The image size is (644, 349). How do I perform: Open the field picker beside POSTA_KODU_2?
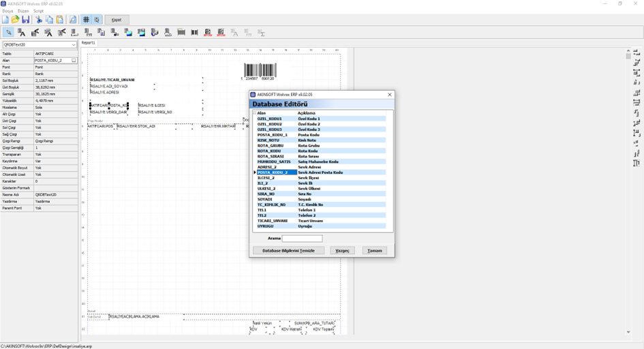click(74, 61)
